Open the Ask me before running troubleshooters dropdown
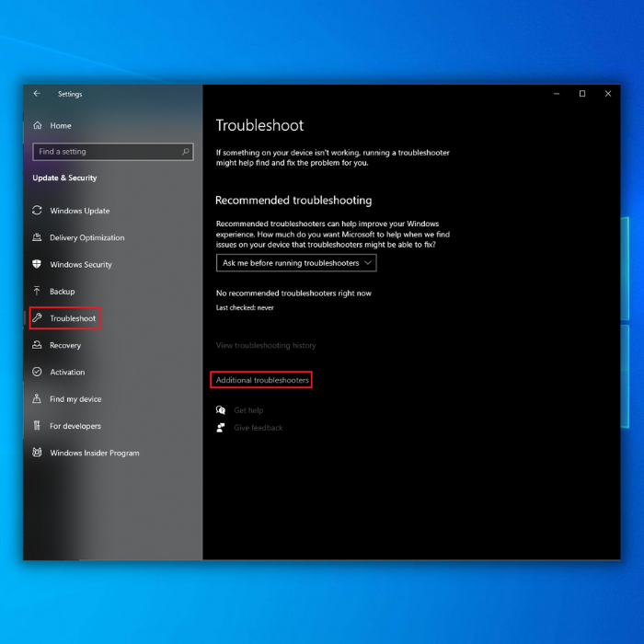Image resolution: width=644 pixels, height=644 pixels. click(x=296, y=263)
